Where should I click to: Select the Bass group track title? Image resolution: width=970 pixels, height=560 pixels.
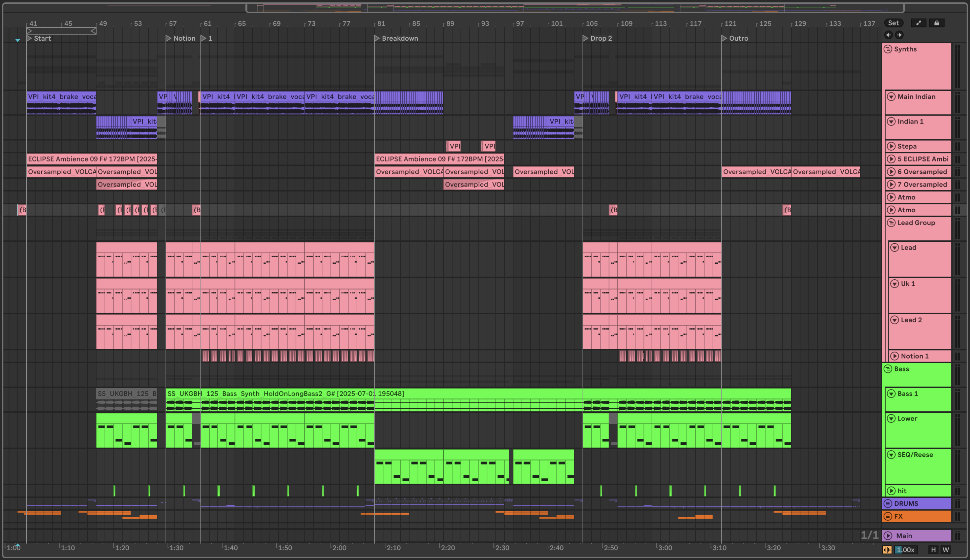(902, 369)
